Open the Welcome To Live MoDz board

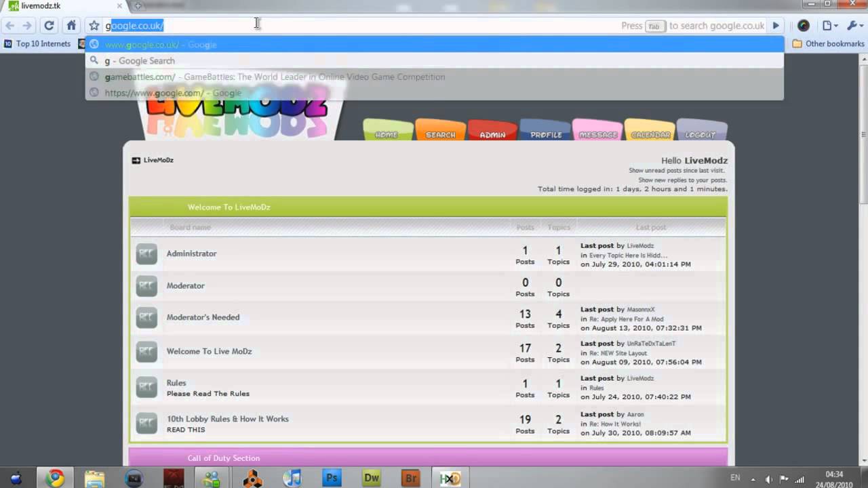210,352
